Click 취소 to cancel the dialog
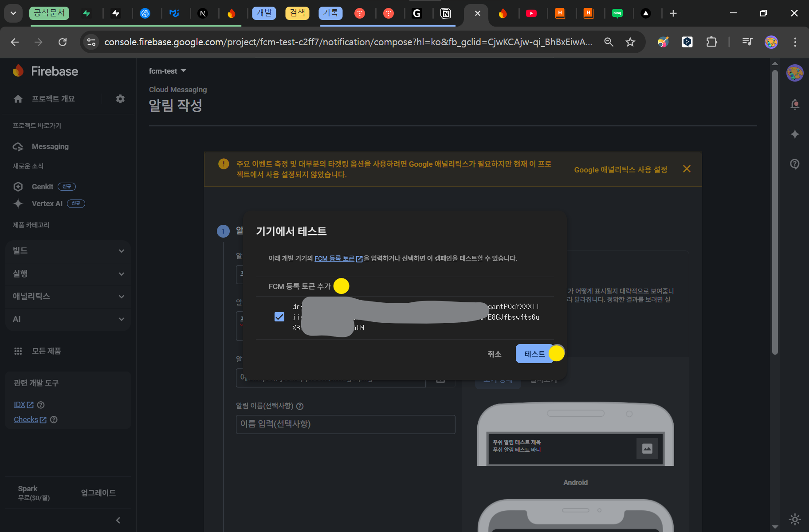Screen dimensions: 809x532 tap(495, 354)
